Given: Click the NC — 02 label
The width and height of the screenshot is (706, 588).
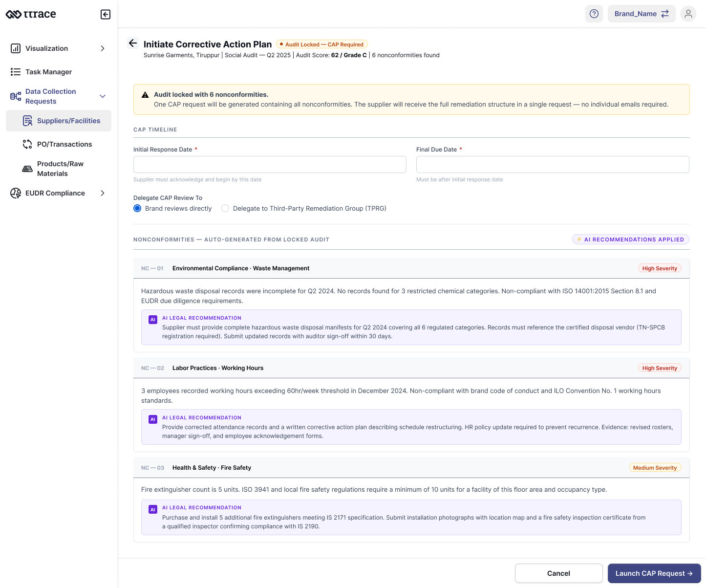Looking at the screenshot, I should [152, 368].
